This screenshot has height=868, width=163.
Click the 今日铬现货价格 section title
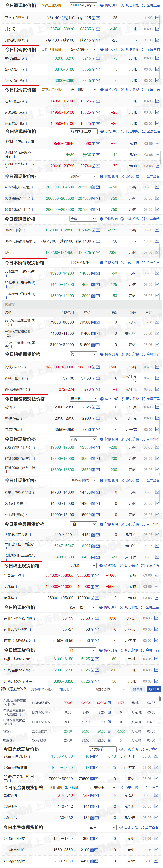tap(20, 607)
